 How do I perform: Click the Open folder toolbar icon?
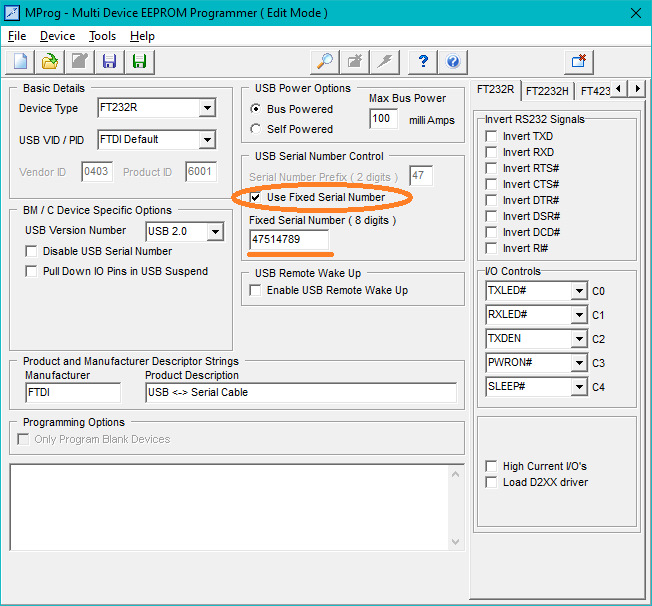point(50,62)
